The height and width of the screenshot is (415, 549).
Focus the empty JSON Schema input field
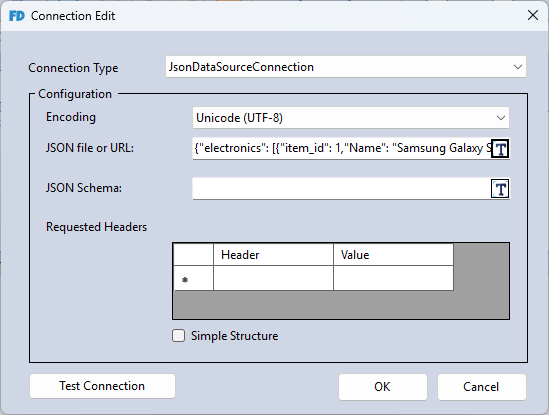(x=342, y=188)
